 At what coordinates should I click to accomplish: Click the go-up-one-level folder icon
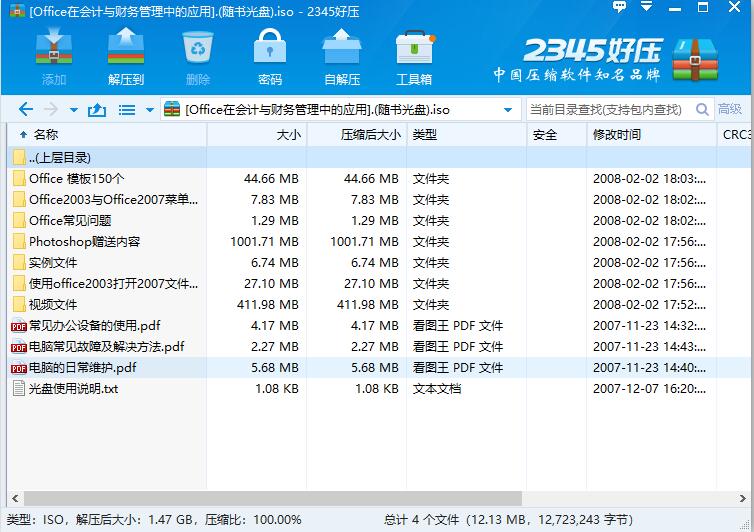coord(97,110)
